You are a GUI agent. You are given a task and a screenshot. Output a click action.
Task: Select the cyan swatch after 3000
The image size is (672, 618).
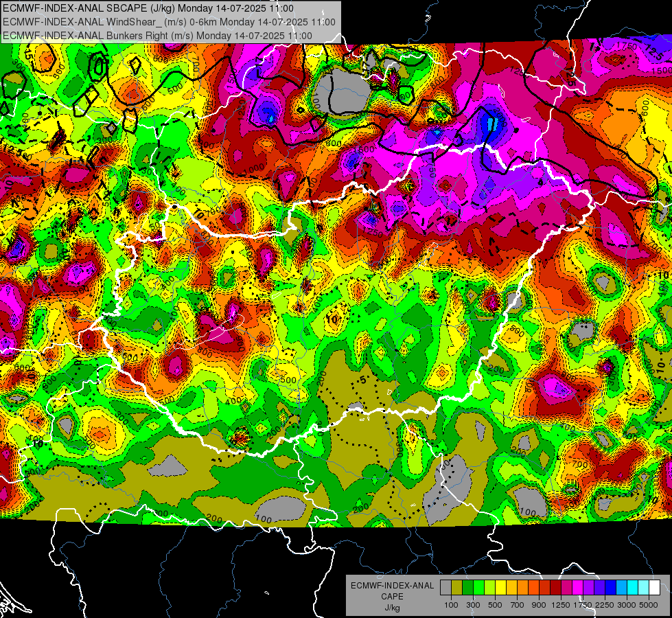point(633,587)
